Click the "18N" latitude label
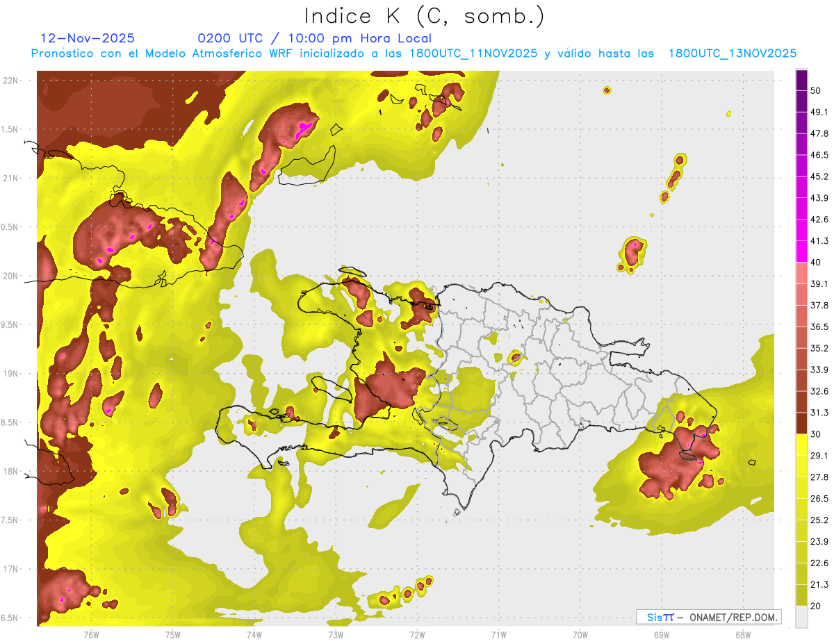Screen dimensions: 834x644 [10, 471]
